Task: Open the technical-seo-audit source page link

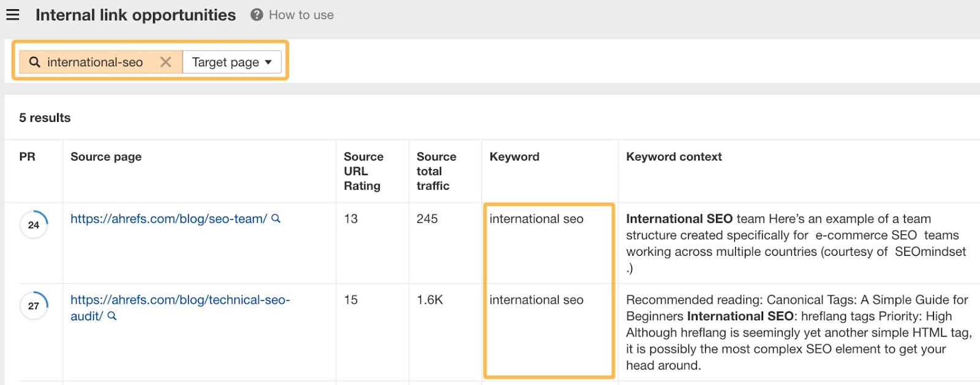Action: (180, 300)
